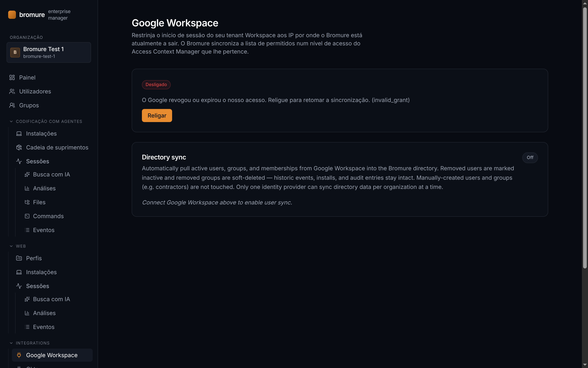588x368 pixels.
Task: Click the scrollbar down arrow
Action: (x=585, y=365)
